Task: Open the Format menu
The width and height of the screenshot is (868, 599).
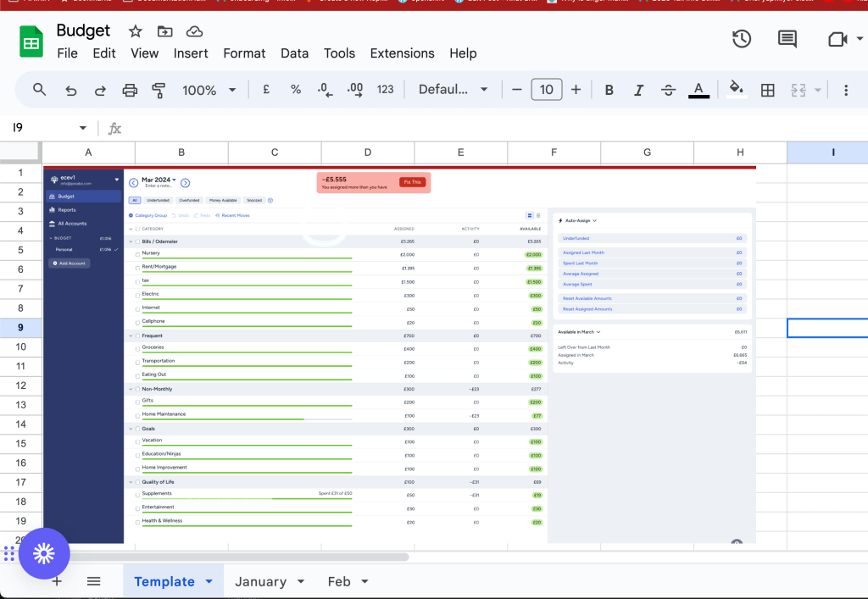Action: (244, 53)
